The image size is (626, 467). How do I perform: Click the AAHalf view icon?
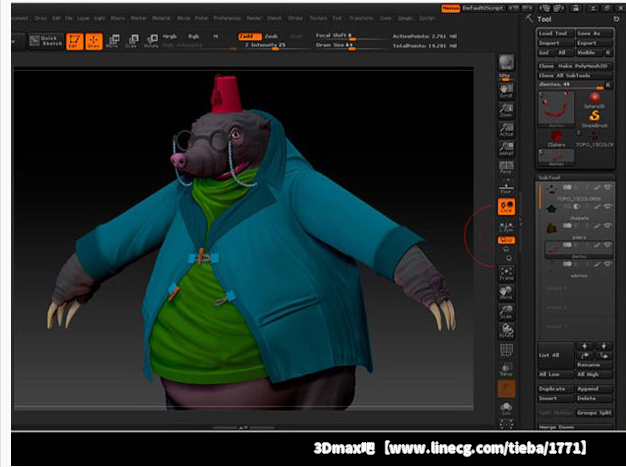click(506, 148)
